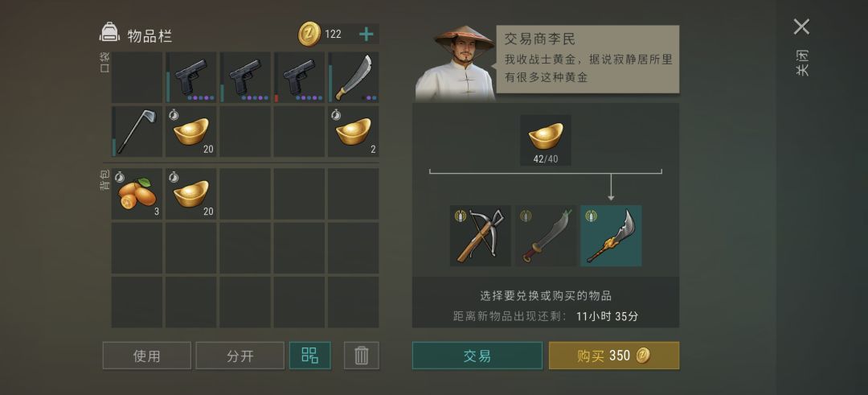Select the pistol with red durability bar
868x395 pixels.
[299, 77]
